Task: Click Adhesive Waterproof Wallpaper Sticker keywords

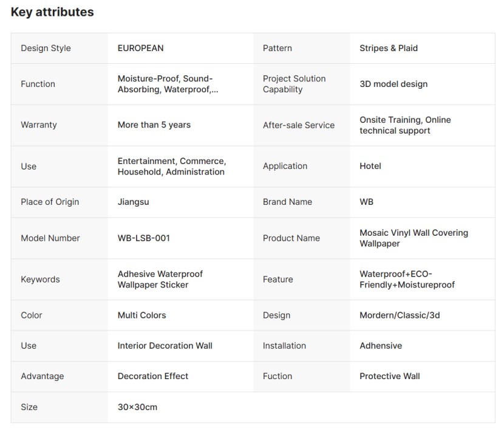Action: 160,279
